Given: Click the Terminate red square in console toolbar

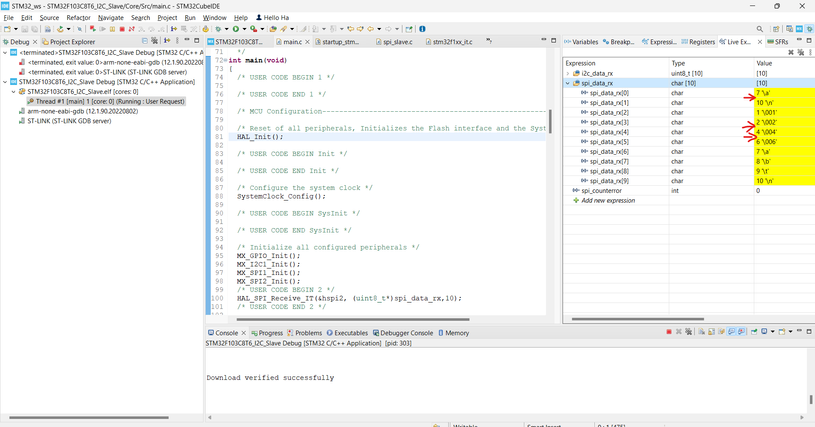Looking at the screenshot, I should click(669, 332).
